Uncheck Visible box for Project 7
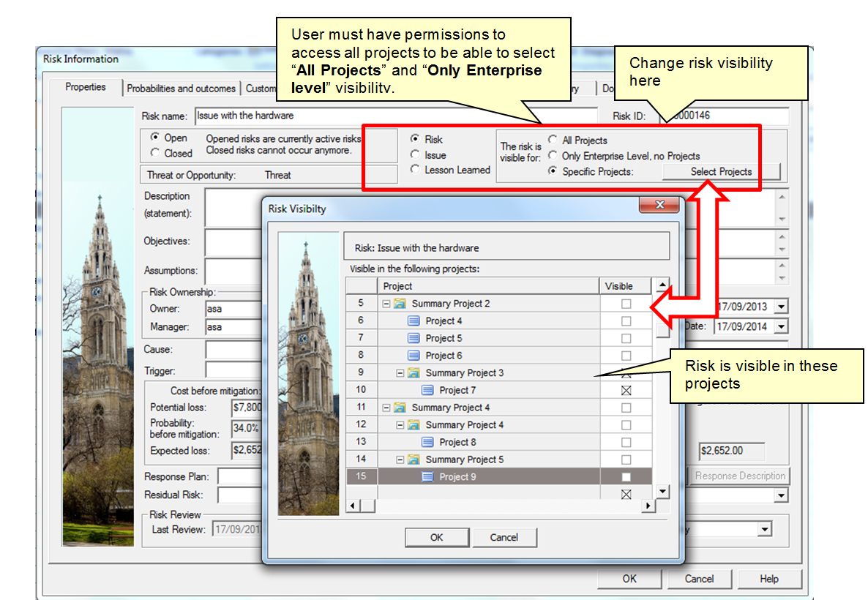The height and width of the screenshot is (600, 868). [626, 390]
